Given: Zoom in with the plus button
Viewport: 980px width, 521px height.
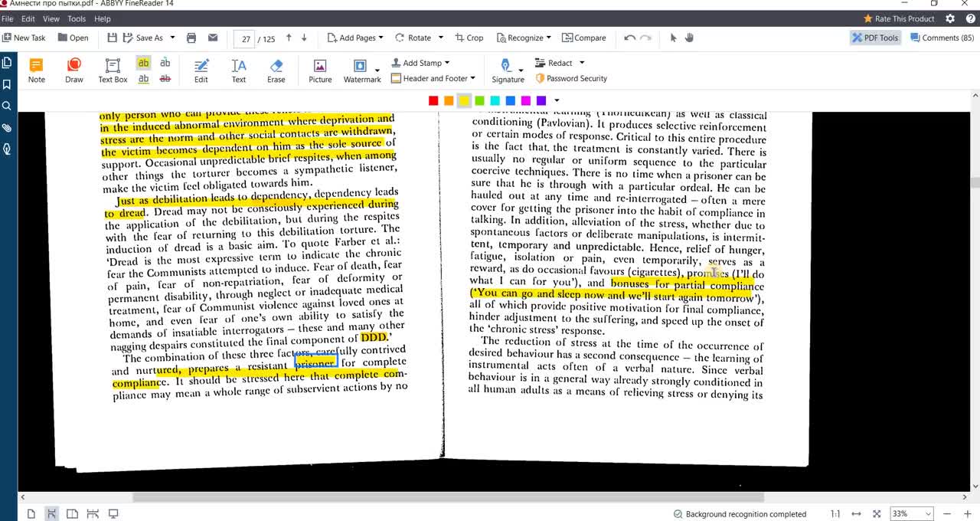Looking at the screenshot, I should pyautogui.click(x=968, y=513).
